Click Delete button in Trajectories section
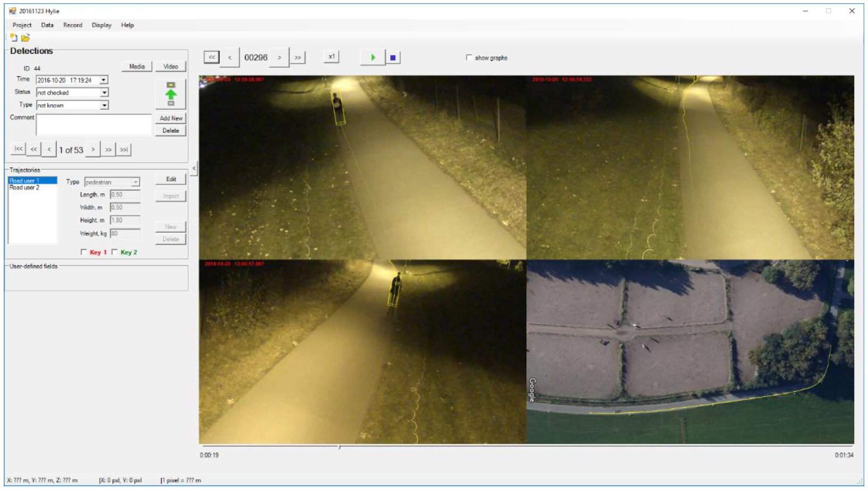868x490 pixels. click(x=171, y=239)
